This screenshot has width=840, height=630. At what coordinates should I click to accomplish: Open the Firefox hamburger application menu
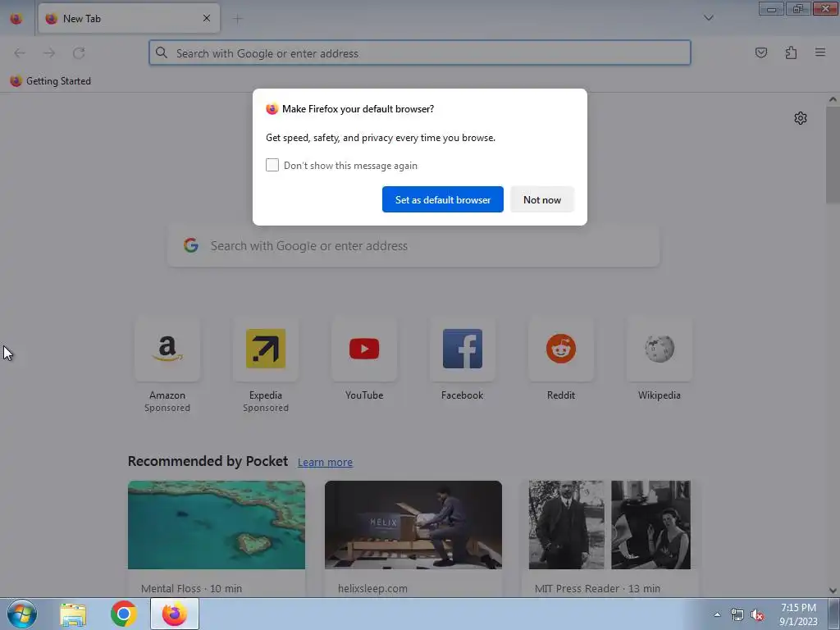[820, 52]
